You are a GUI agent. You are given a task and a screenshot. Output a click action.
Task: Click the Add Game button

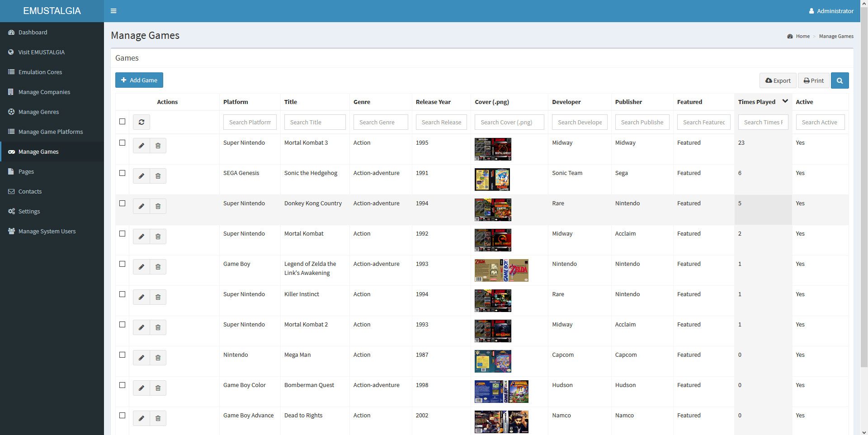(x=139, y=80)
